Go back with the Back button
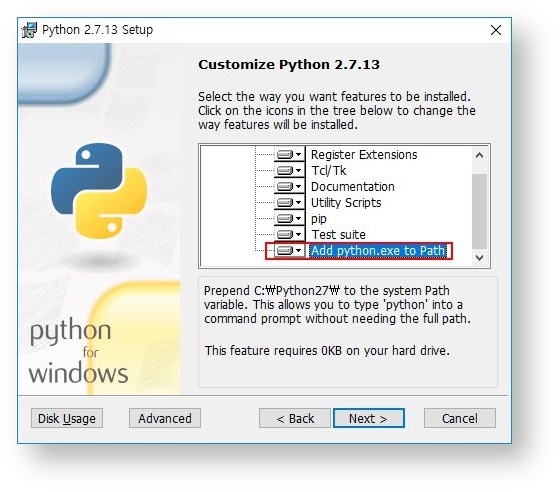The image size is (560, 492). click(x=295, y=418)
